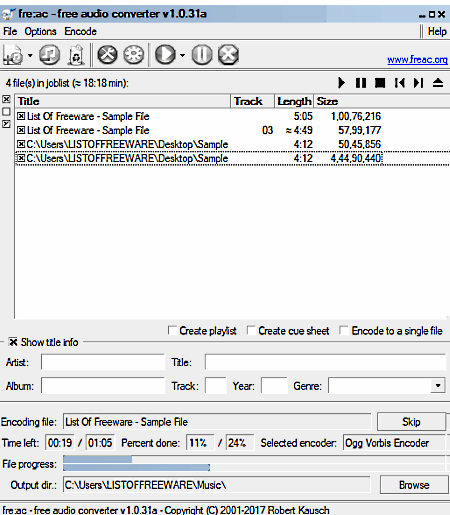Enable the Create playlist checkbox
Image resolution: width=450 pixels, height=515 pixels.
172,330
